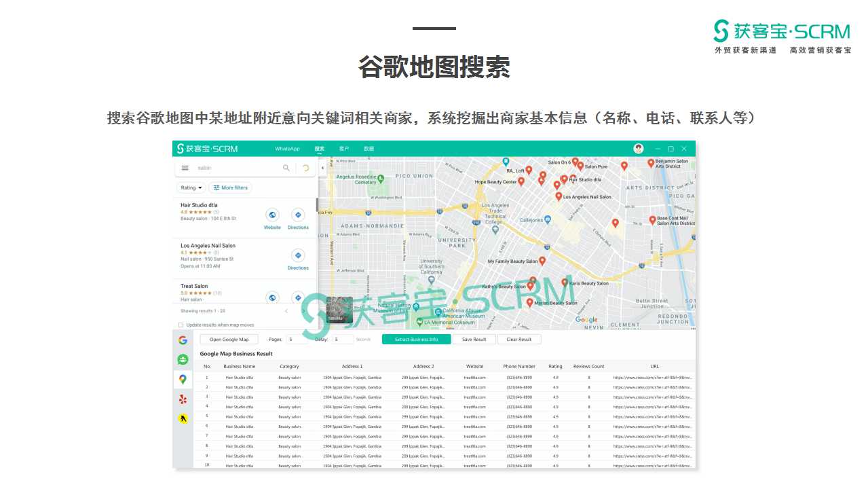The width and height of the screenshot is (868, 489).
Task: Click the Marian Beauty Salon map pin
Action: pyautogui.click(x=529, y=302)
